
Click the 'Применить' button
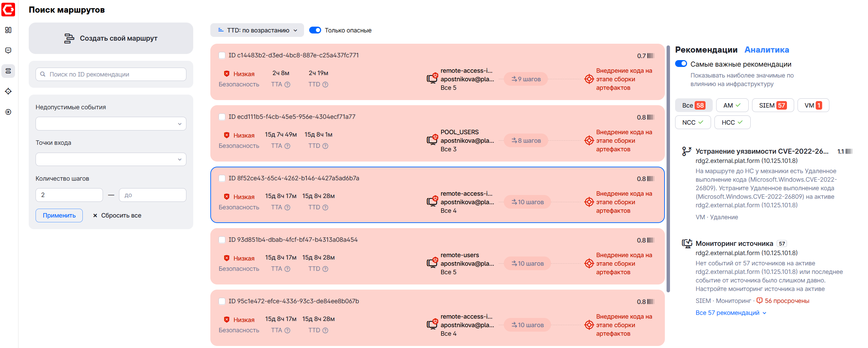point(59,215)
